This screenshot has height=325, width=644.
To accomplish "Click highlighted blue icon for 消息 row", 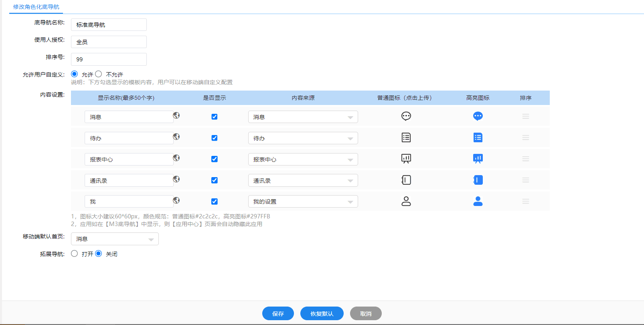I will [x=478, y=116].
